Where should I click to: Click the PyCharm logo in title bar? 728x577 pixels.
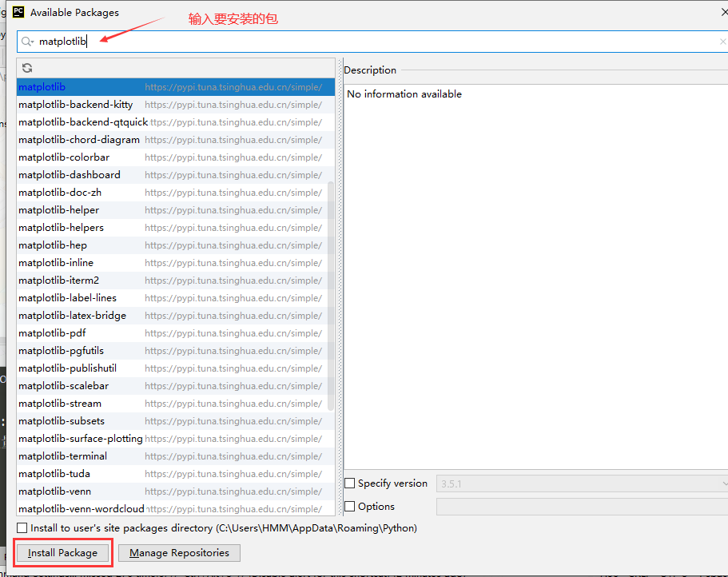tap(18, 12)
